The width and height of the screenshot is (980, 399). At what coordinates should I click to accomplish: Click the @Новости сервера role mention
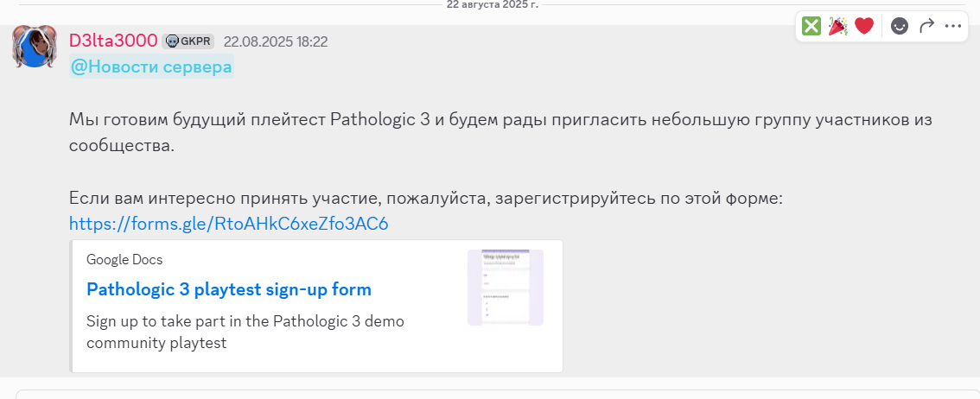click(x=151, y=66)
